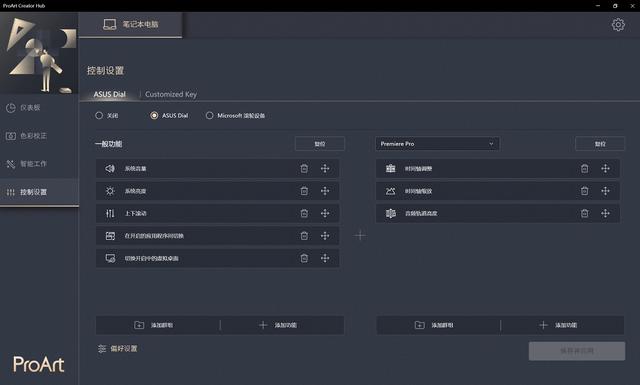640x385 pixels.
Task: Click the plus icon between the two function lists
Action: point(360,236)
